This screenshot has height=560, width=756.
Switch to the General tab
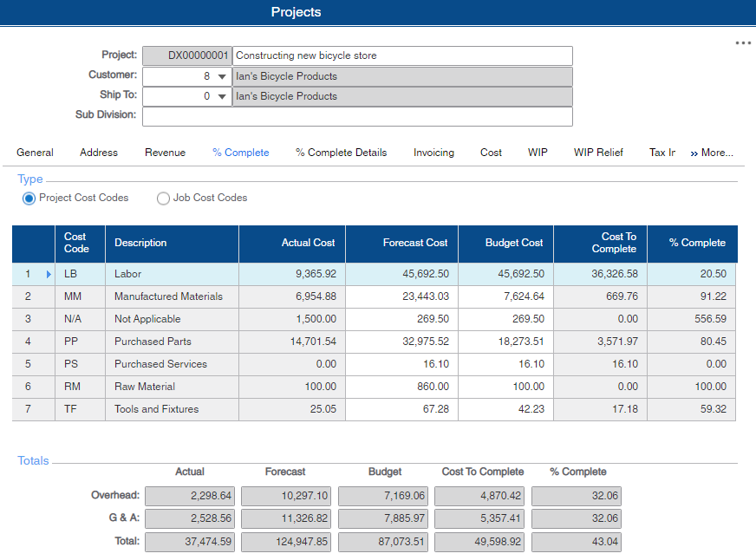pos(35,153)
